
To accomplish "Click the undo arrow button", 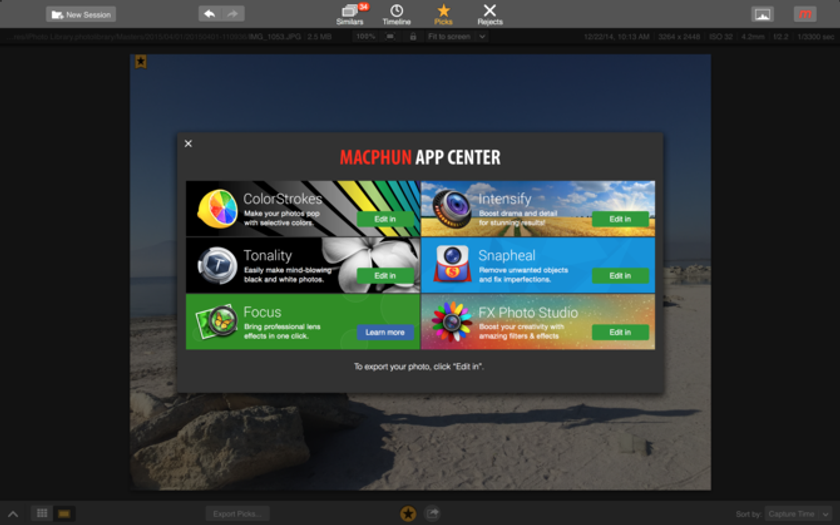I will tap(210, 14).
